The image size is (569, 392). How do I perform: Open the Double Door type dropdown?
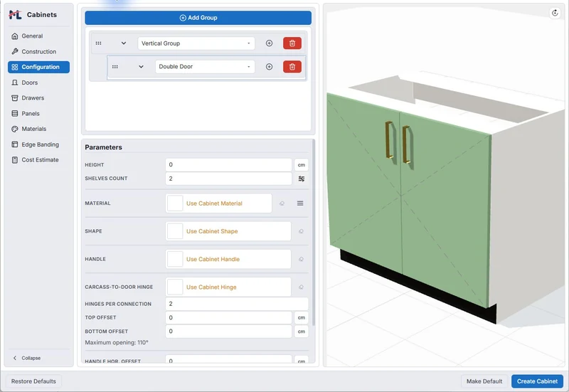click(x=205, y=67)
